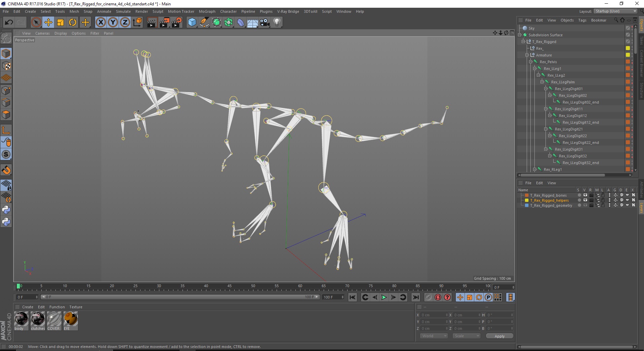Switch to Texture mode checkered icon

[6, 66]
